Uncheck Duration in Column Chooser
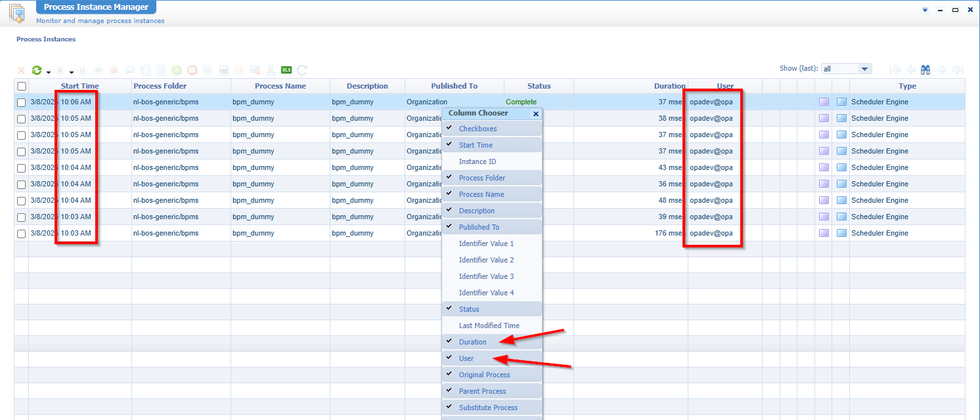The width and height of the screenshot is (980, 420). pyautogui.click(x=473, y=342)
